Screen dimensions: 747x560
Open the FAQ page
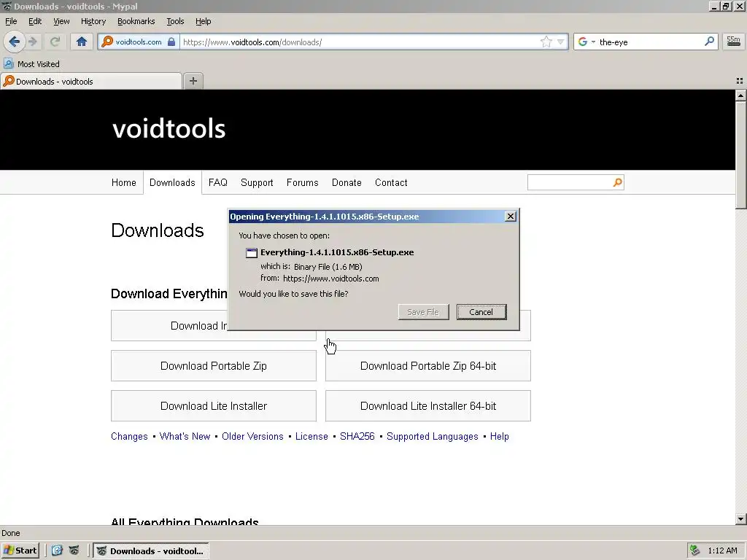click(217, 183)
